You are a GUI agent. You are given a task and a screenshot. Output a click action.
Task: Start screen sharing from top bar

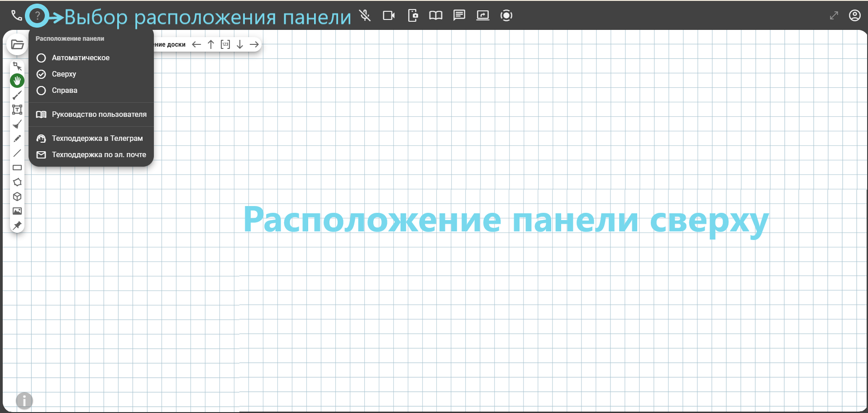tap(482, 15)
